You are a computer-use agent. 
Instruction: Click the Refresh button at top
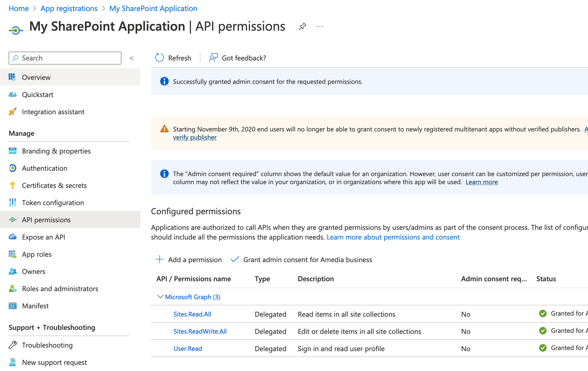tap(173, 58)
